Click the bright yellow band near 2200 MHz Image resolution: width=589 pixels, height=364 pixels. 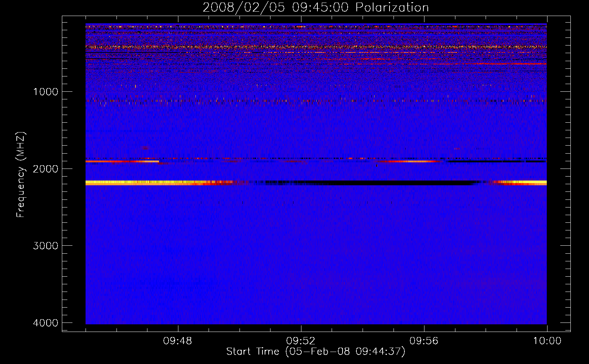146,183
